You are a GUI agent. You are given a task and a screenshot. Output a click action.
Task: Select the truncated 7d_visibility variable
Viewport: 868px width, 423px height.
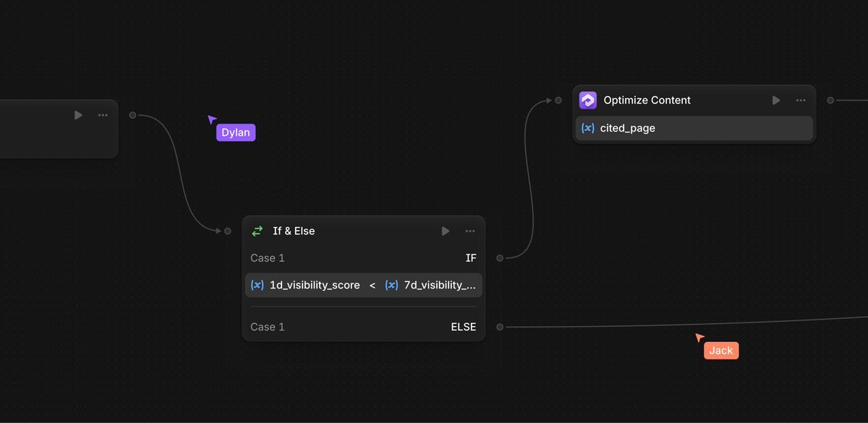(x=439, y=285)
